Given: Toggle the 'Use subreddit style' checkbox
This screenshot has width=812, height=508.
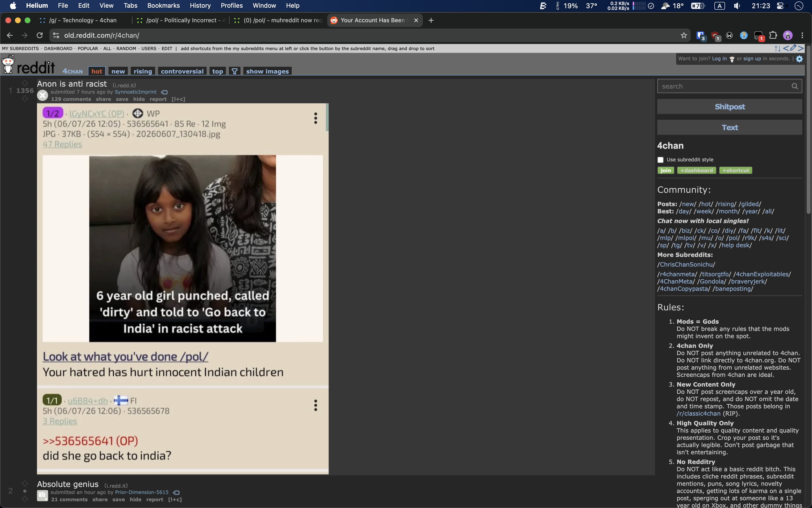Looking at the screenshot, I should tap(660, 160).
